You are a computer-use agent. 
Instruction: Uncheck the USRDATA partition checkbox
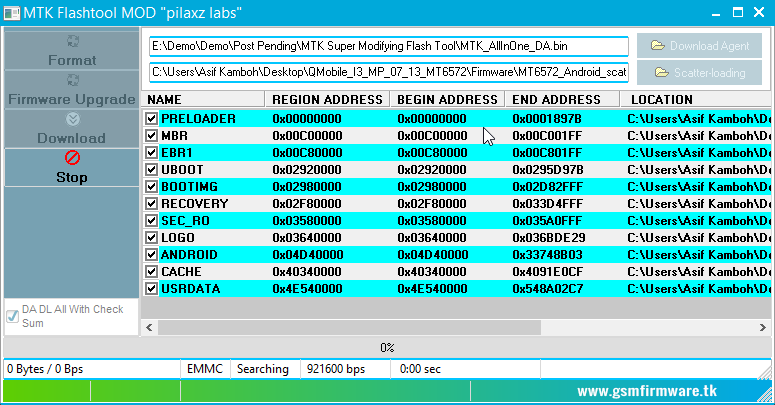(151, 289)
